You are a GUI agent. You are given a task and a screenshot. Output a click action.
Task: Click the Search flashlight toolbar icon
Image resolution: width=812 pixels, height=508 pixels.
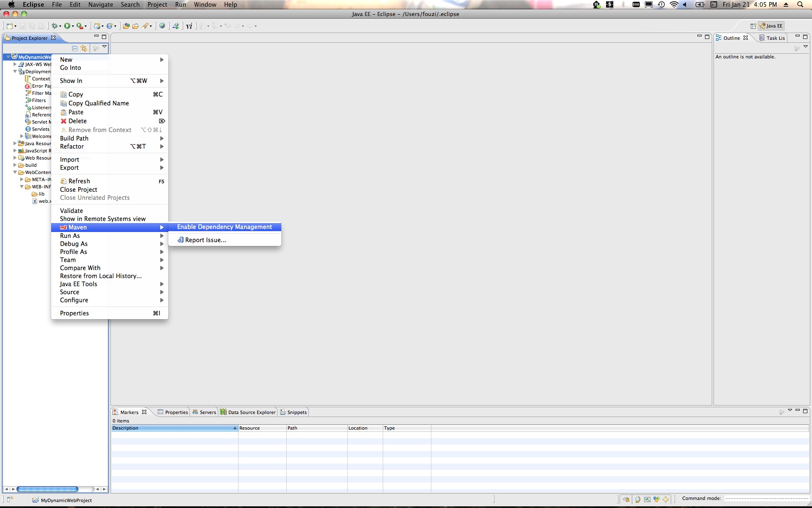pos(145,26)
